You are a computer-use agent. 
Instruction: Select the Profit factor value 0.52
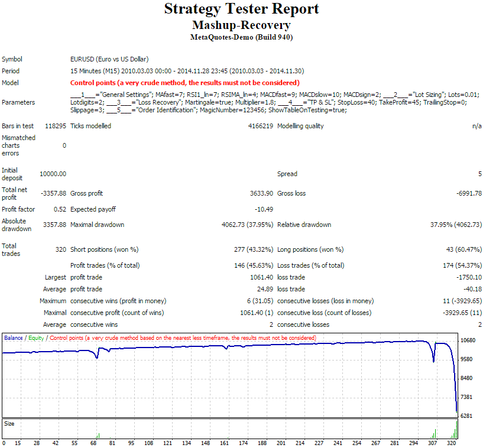(x=60, y=209)
